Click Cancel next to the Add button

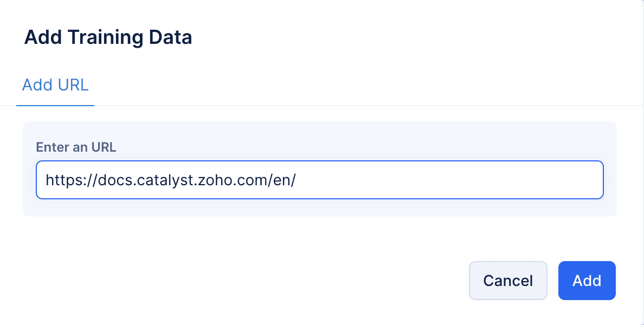(508, 281)
